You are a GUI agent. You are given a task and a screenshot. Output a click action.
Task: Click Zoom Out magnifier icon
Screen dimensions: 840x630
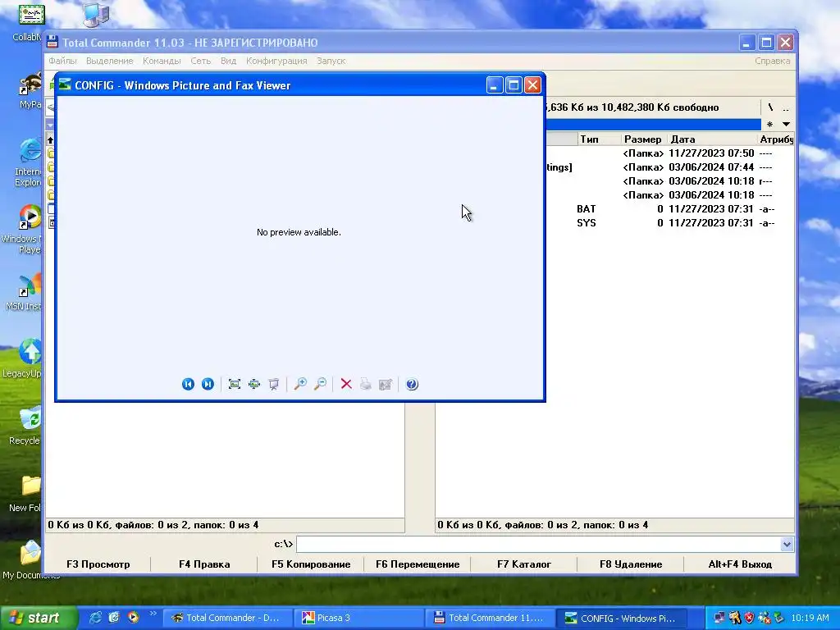click(x=321, y=384)
